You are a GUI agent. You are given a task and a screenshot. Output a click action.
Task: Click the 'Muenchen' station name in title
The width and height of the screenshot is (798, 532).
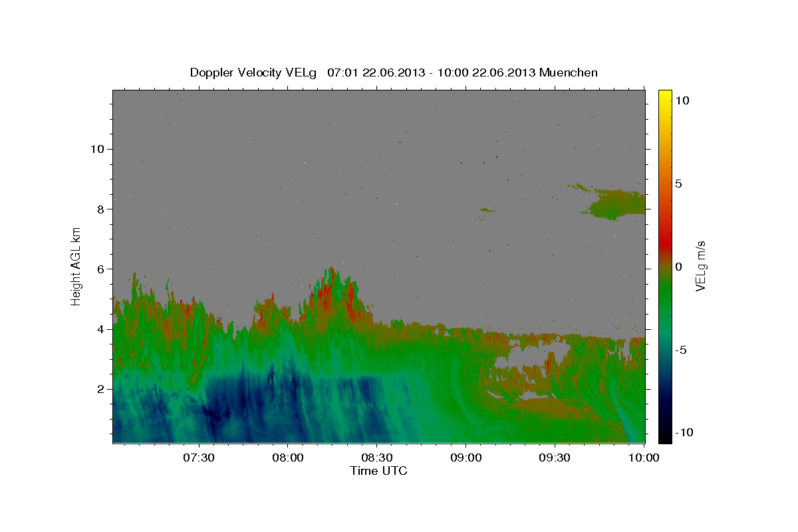point(569,72)
